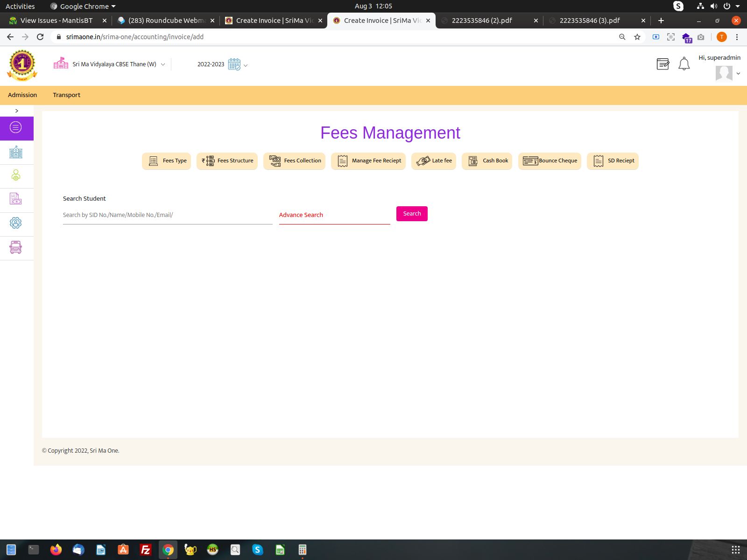The width and height of the screenshot is (747, 560).
Task: Open Activities overview
Action: pos(20,6)
